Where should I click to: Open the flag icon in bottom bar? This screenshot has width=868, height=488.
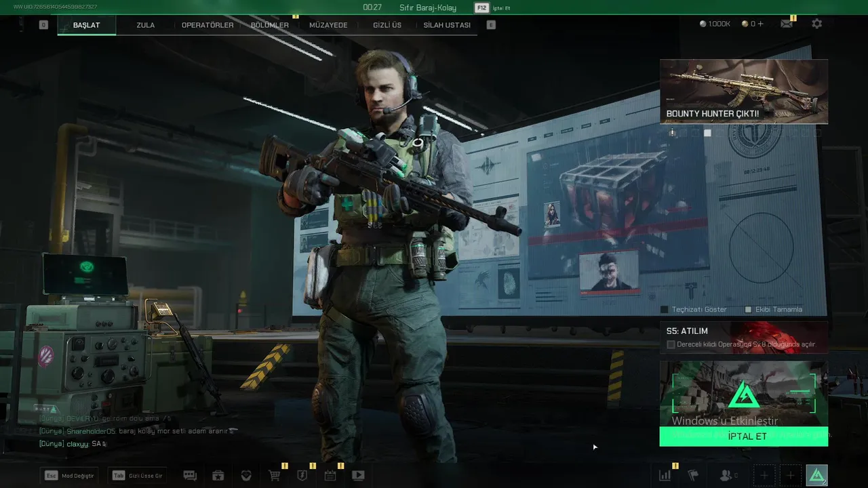pyautogui.click(x=693, y=476)
